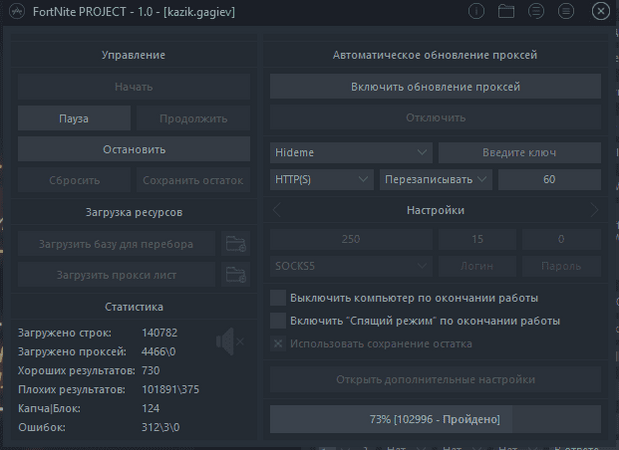Click Автоматическое обновление проксей header
This screenshot has width=619, height=450.
[x=435, y=55]
